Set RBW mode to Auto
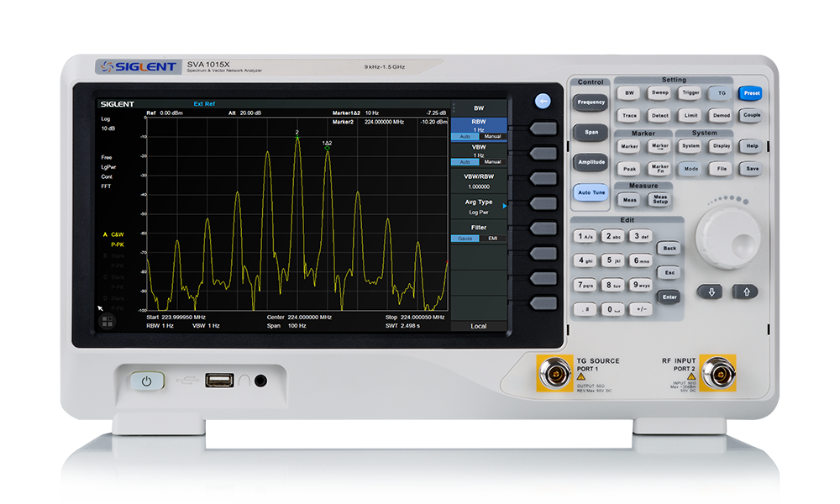Screen dimensions: 840x504 (465, 137)
